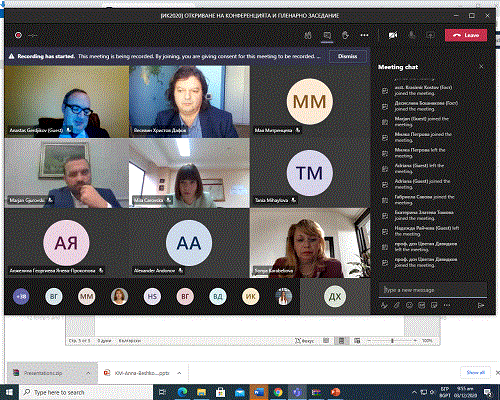Toggle the camera on or off

coord(393,35)
